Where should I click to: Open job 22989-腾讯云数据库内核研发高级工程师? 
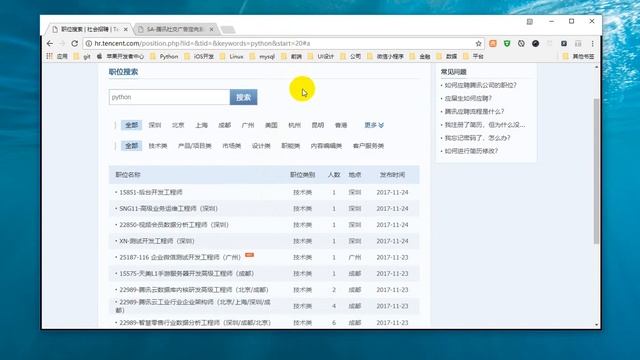click(194, 290)
